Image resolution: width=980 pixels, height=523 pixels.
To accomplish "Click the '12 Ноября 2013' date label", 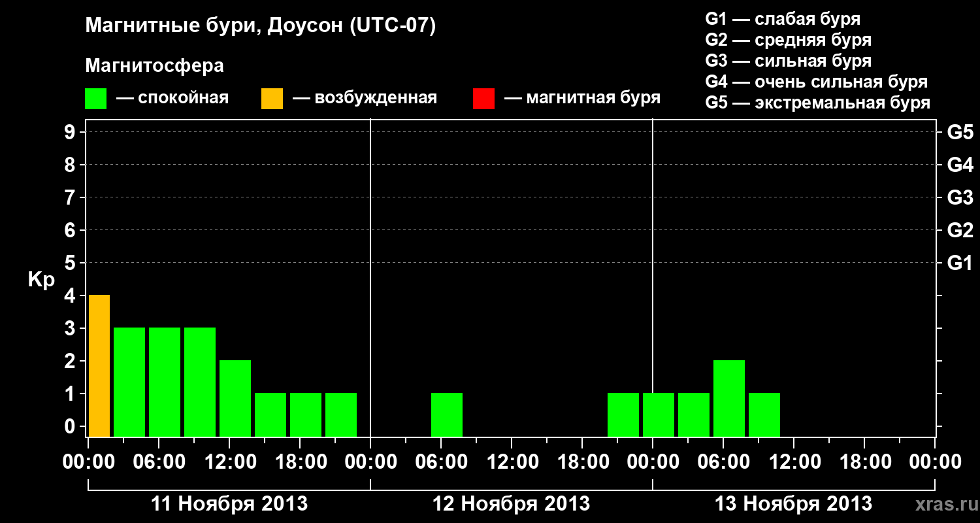I will [x=512, y=503].
